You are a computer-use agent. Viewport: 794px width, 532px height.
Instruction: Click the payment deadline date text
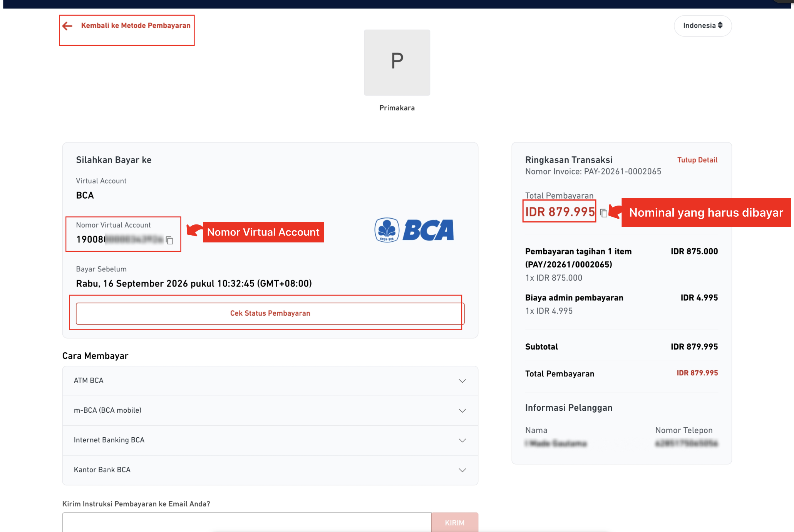coord(194,284)
